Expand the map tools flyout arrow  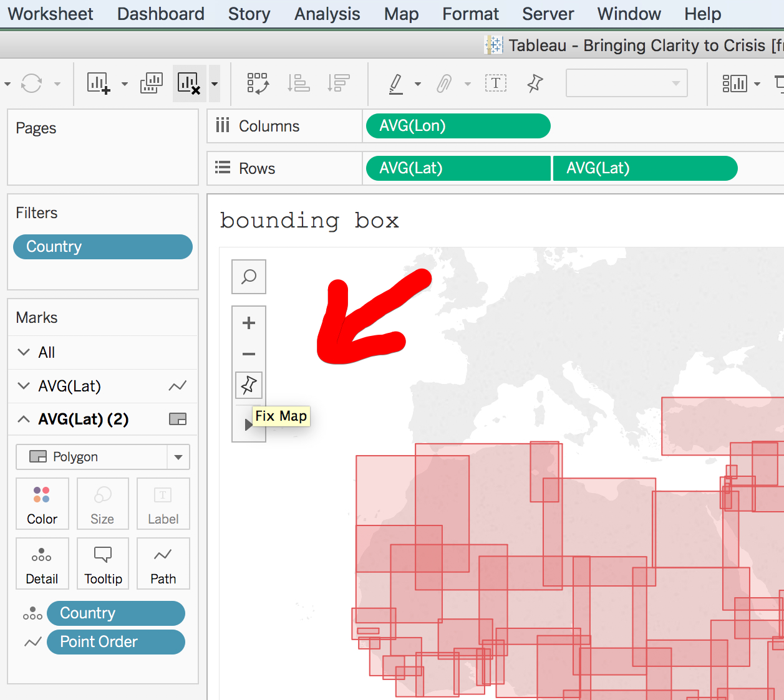[248, 424]
